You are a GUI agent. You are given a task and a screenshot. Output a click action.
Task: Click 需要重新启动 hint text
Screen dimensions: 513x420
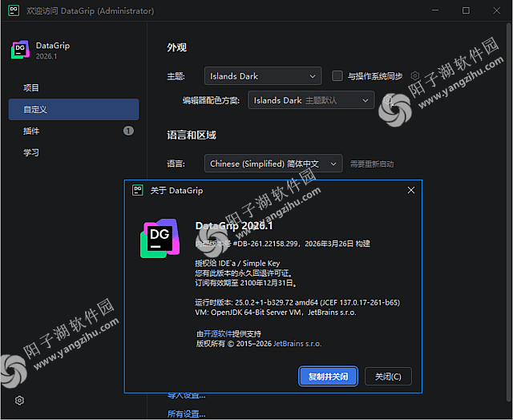pyautogui.click(x=372, y=164)
